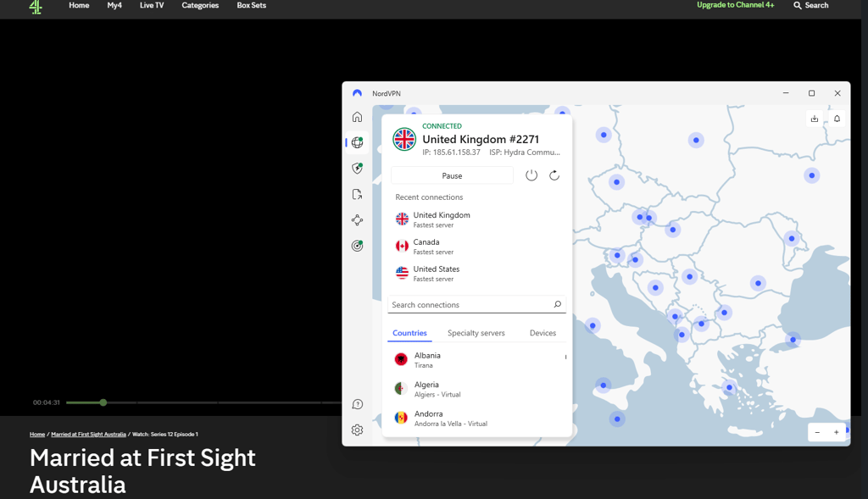This screenshot has width=868, height=499.
Task: Click the Algeria flag icon
Action: [x=401, y=389]
